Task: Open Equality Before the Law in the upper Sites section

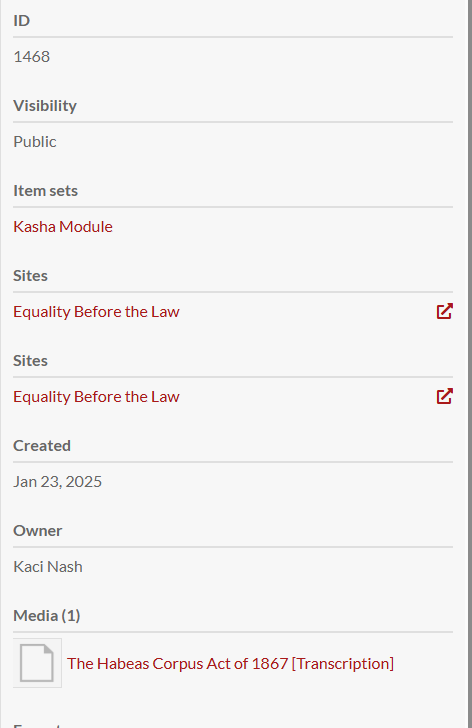Action: tap(96, 312)
